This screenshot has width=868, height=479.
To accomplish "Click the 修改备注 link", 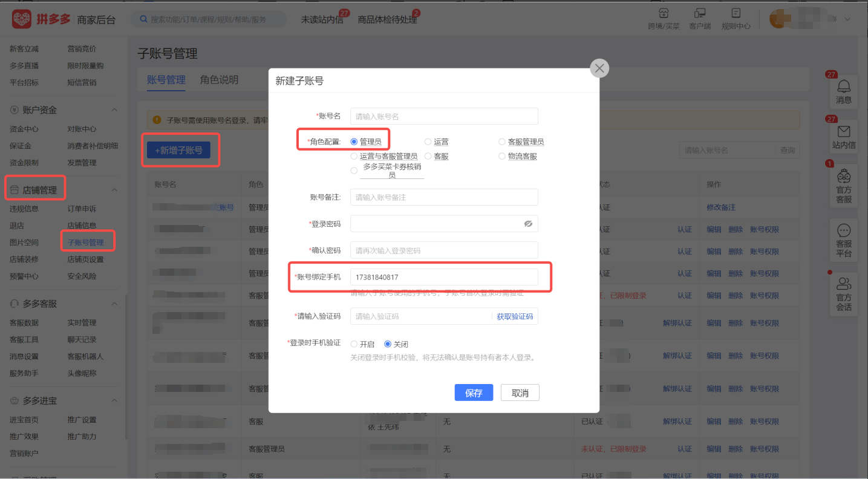I will coord(721,207).
